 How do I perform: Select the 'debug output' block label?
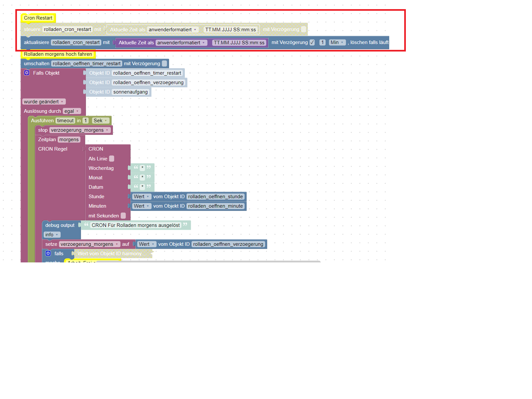60,225
